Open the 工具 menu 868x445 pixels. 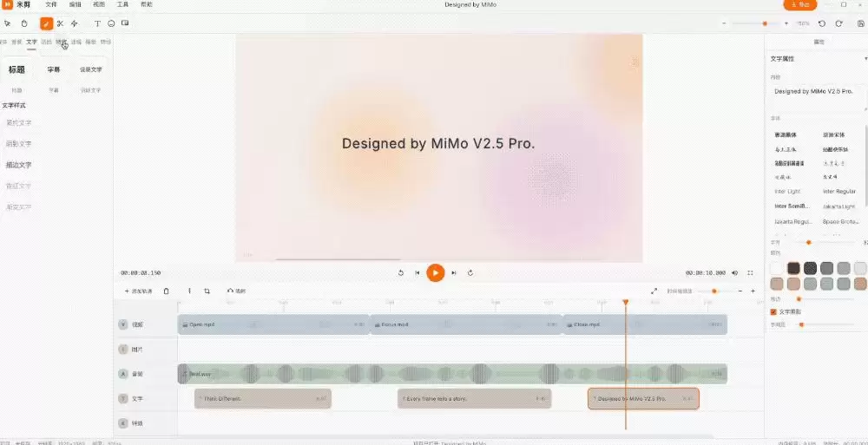(123, 4)
